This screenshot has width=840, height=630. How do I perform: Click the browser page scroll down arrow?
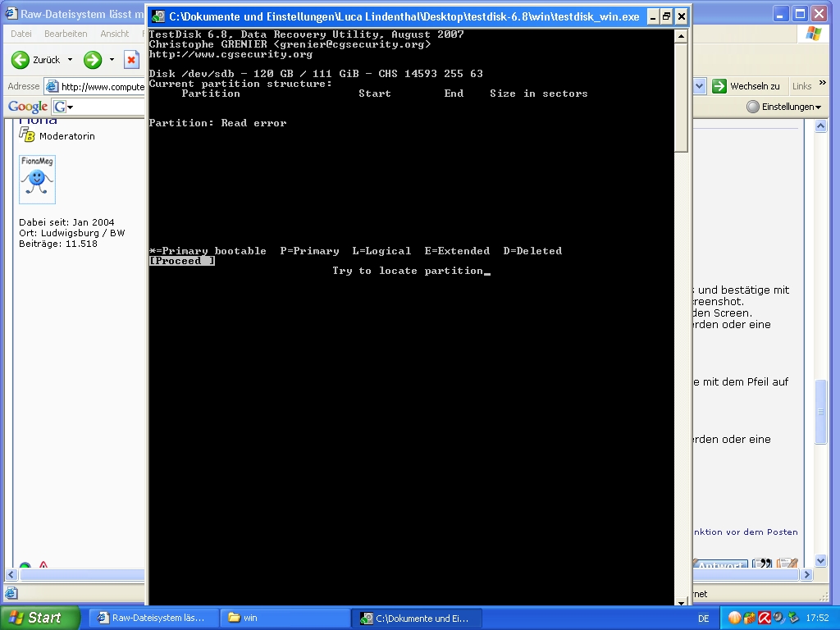tap(820, 561)
